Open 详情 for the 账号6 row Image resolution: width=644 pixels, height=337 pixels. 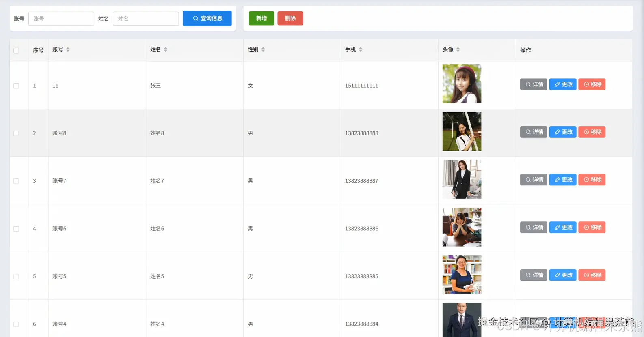(x=534, y=228)
